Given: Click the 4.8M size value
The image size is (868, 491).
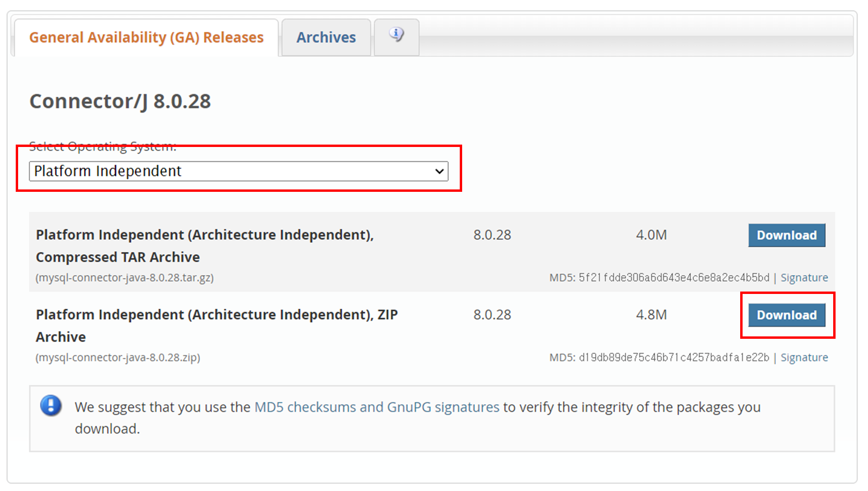Looking at the screenshot, I should coord(651,314).
